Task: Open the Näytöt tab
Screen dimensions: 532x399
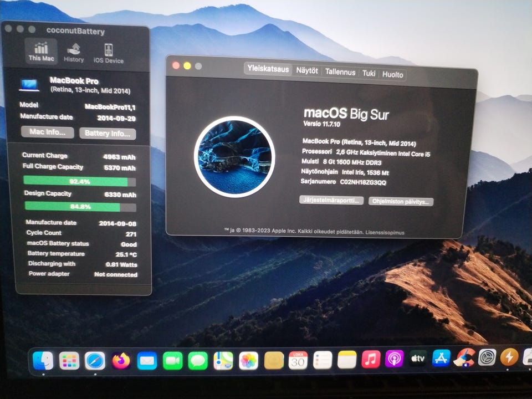Action: pyautogui.click(x=306, y=70)
